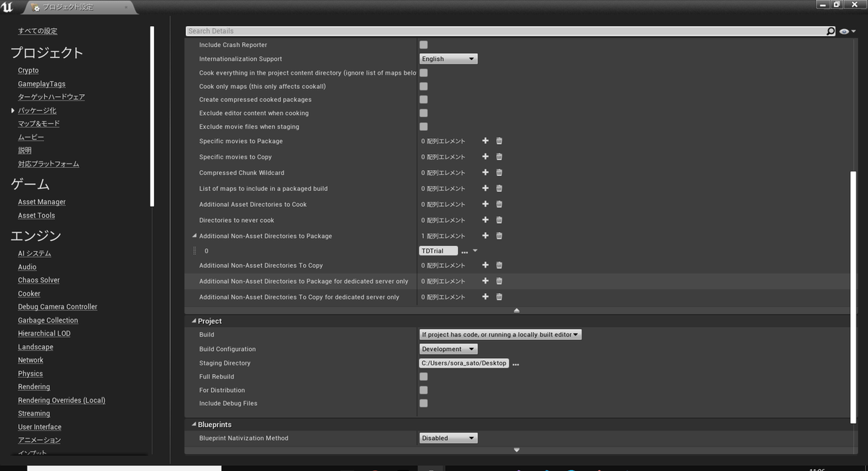The image size is (868, 471).
Task: Trash Additional Asset Directories to Cook entries
Action: 499,205
